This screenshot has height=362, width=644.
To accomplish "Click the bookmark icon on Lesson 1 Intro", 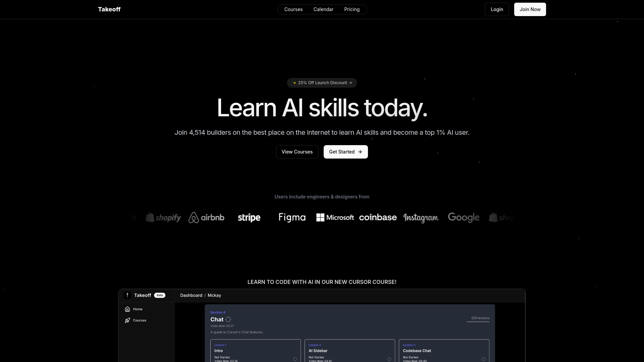I will pos(295,359).
